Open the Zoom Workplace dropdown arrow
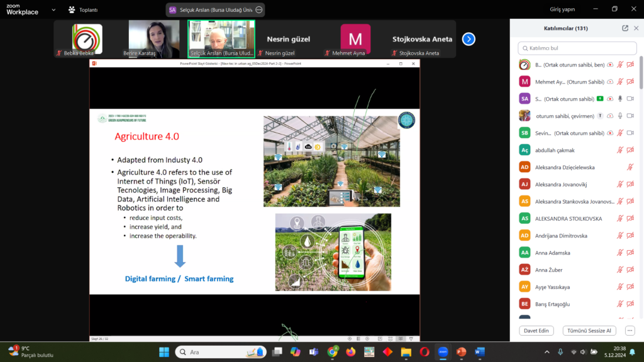644x362 pixels. (53, 9)
